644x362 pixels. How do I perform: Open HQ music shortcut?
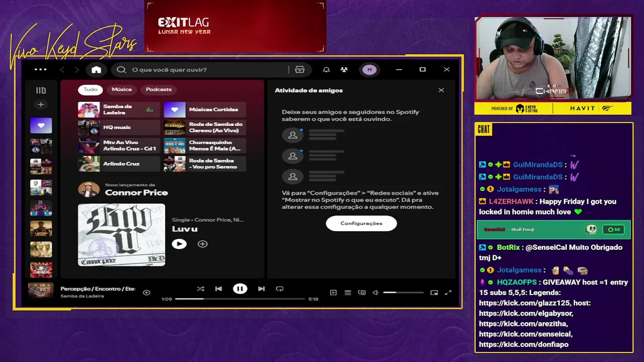point(119,128)
